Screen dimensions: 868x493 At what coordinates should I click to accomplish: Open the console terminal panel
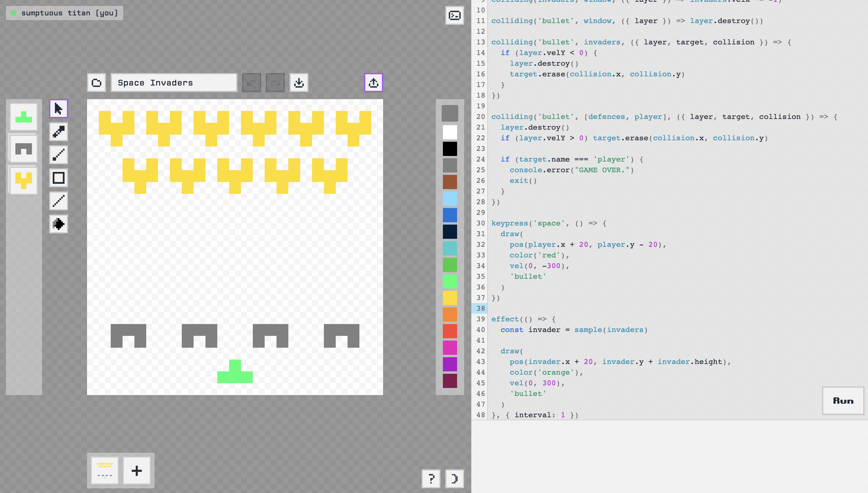point(454,15)
